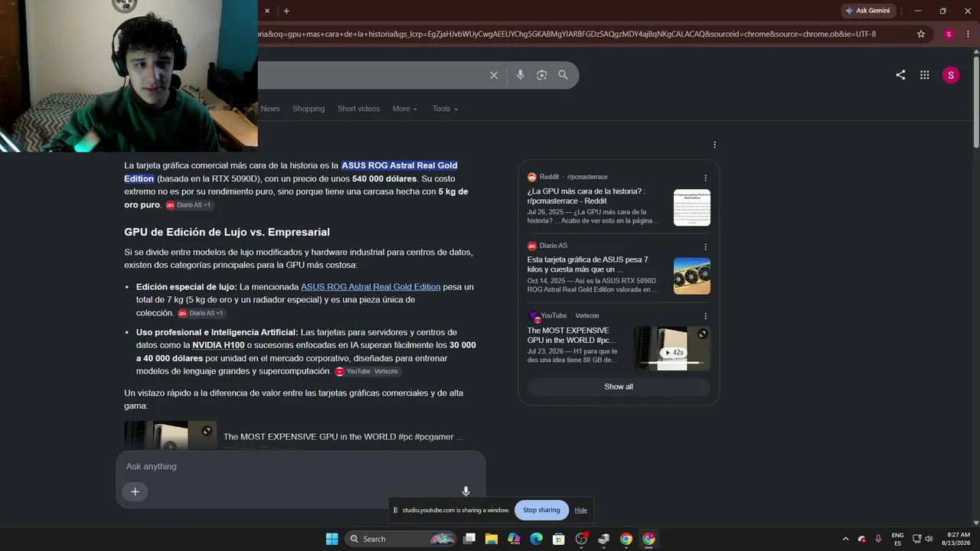Open the Google apps grid
This screenshot has height=551, width=980.
coord(925,75)
